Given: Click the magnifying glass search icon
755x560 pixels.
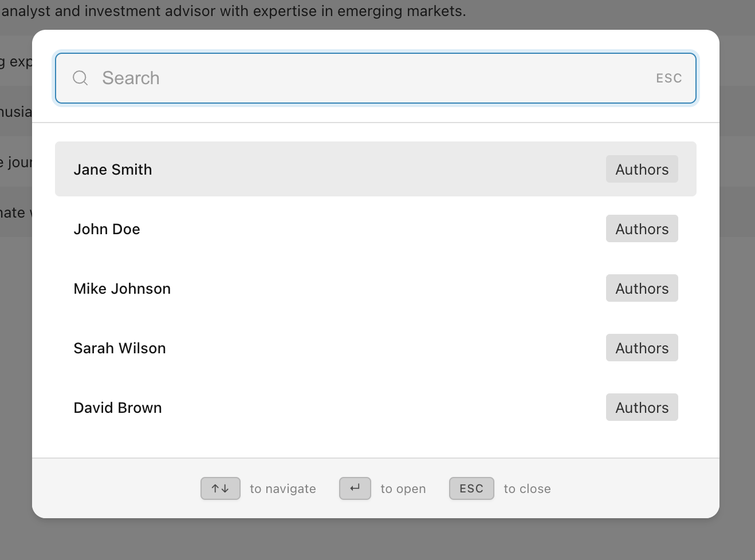Looking at the screenshot, I should click(80, 78).
